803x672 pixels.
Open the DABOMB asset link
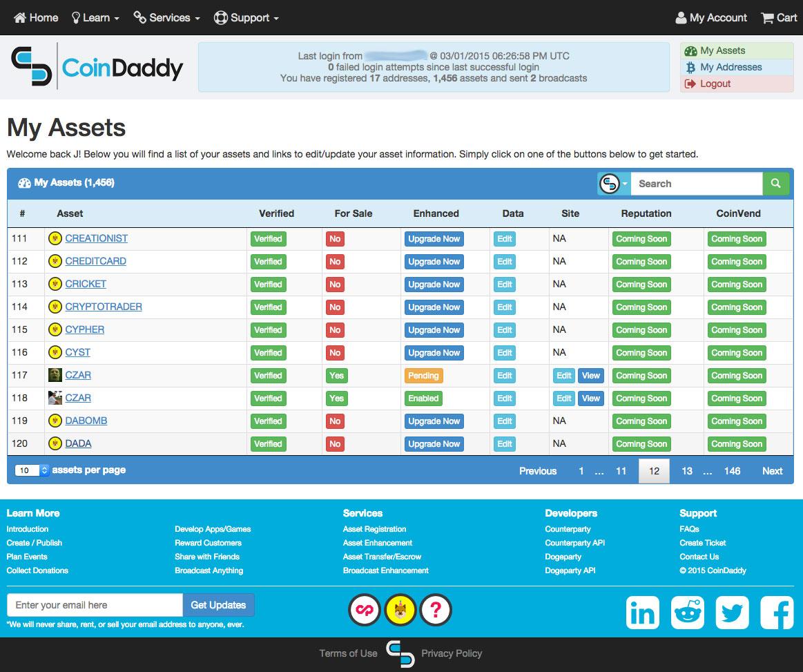(86, 421)
